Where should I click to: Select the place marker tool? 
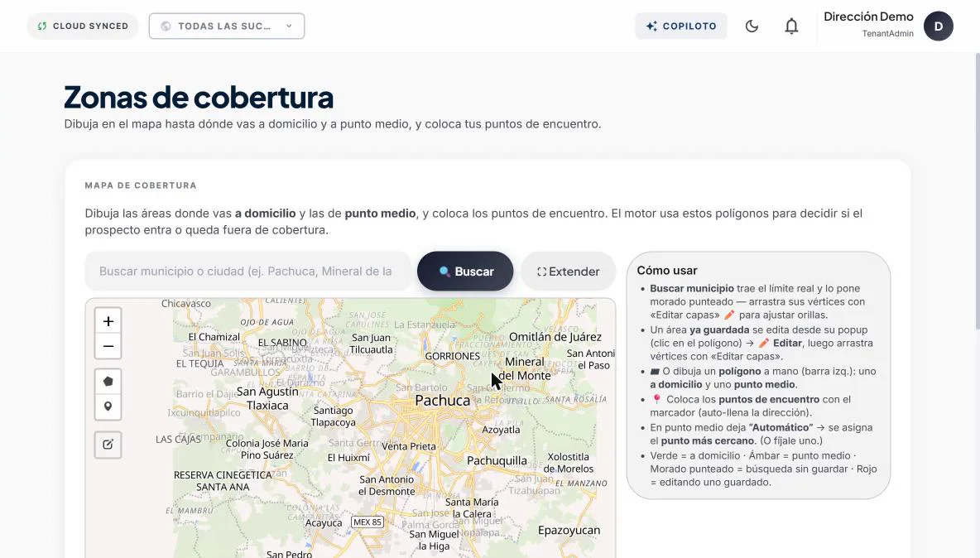coord(108,406)
